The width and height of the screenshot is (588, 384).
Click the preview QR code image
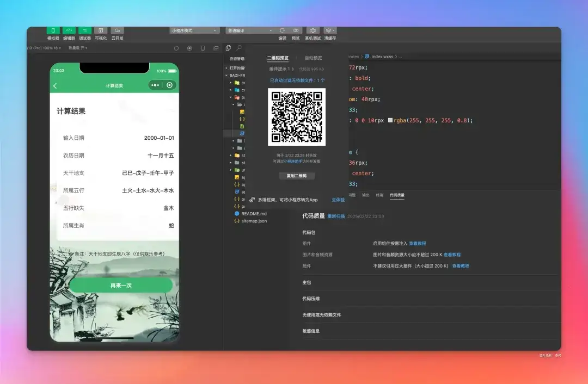(x=297, y=117)
